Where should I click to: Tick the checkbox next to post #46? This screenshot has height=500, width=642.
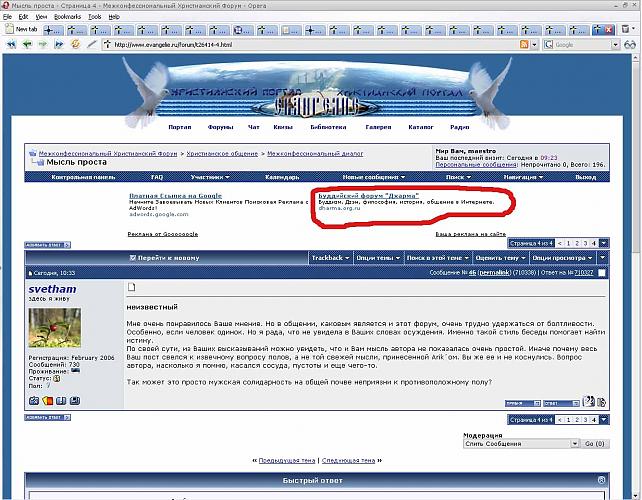601,272
